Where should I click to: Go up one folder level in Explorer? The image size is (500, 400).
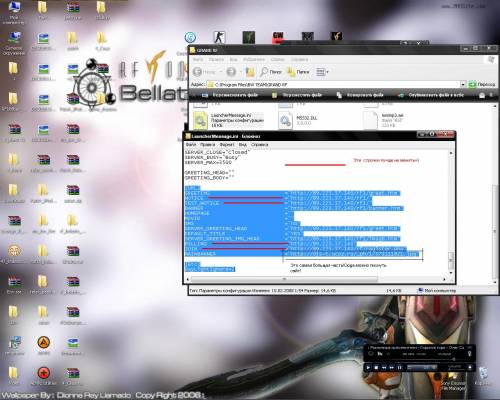pyautogui.click(x=250, y=72)
